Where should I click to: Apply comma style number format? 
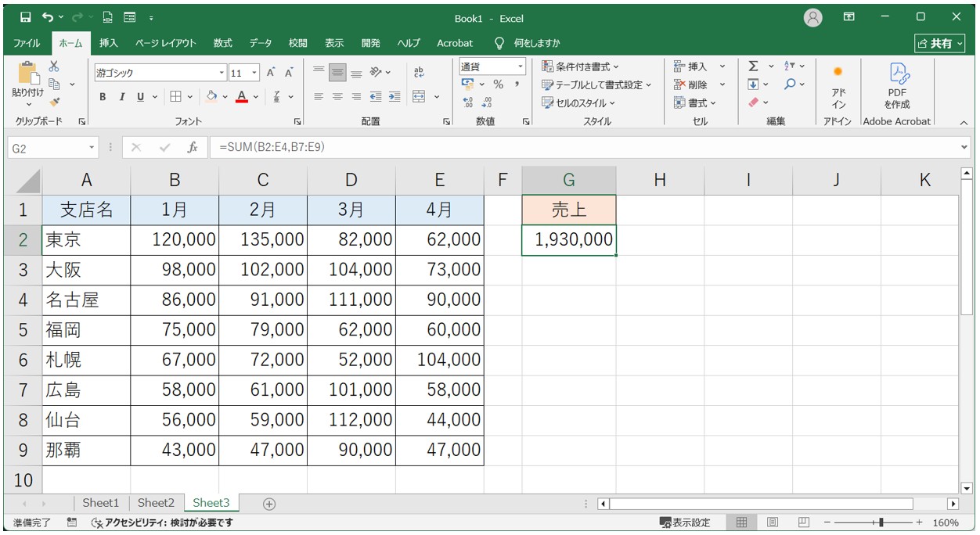pos(517,84)
